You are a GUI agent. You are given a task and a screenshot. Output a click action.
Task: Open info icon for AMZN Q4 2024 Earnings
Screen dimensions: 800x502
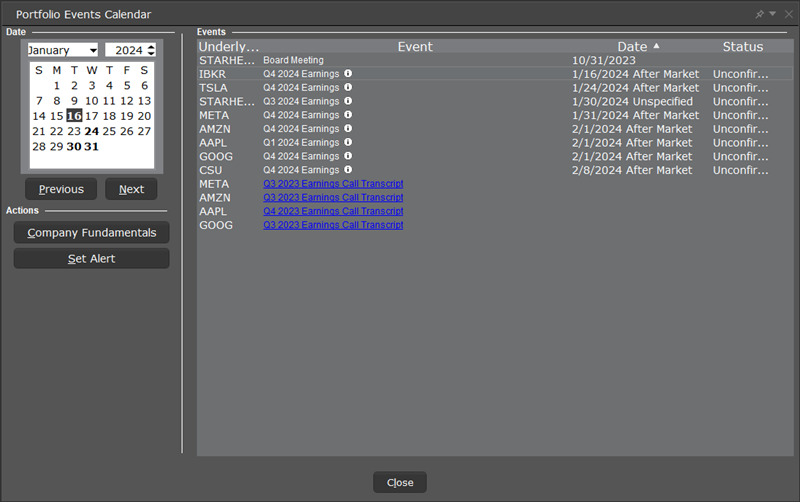pos(348,129)
